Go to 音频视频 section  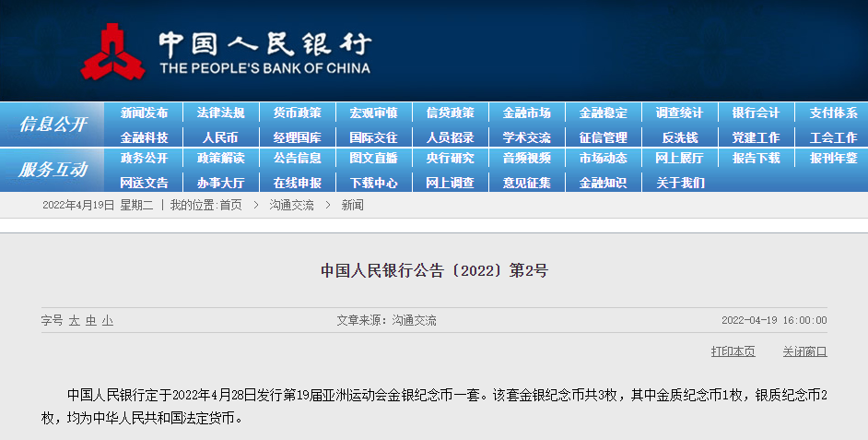526,159
